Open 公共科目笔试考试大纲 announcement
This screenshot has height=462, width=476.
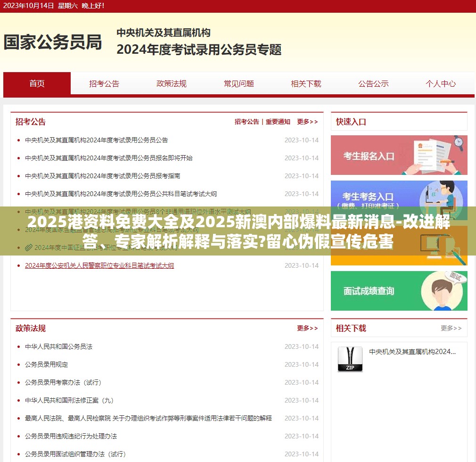tap(121, 194)
